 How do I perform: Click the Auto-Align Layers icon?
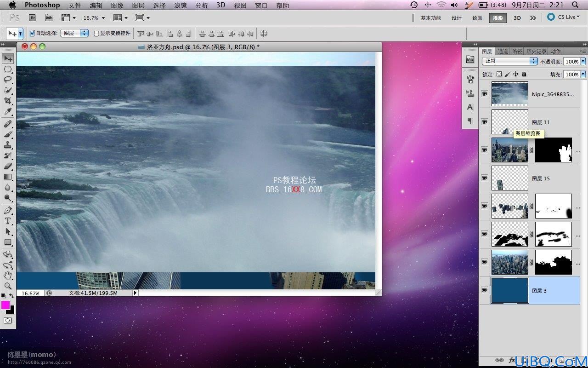click(x=264, y=34)
